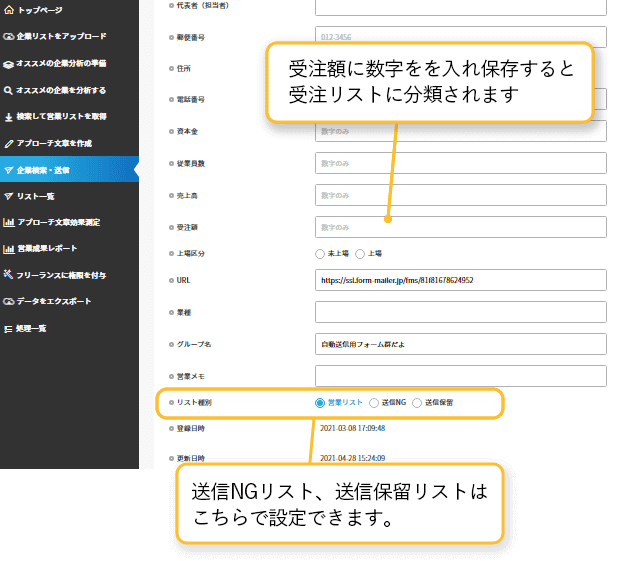This screenshot has width=621, height=561.
Task: Focus the 郵便番号 input field
Action: tap(461, 35)
